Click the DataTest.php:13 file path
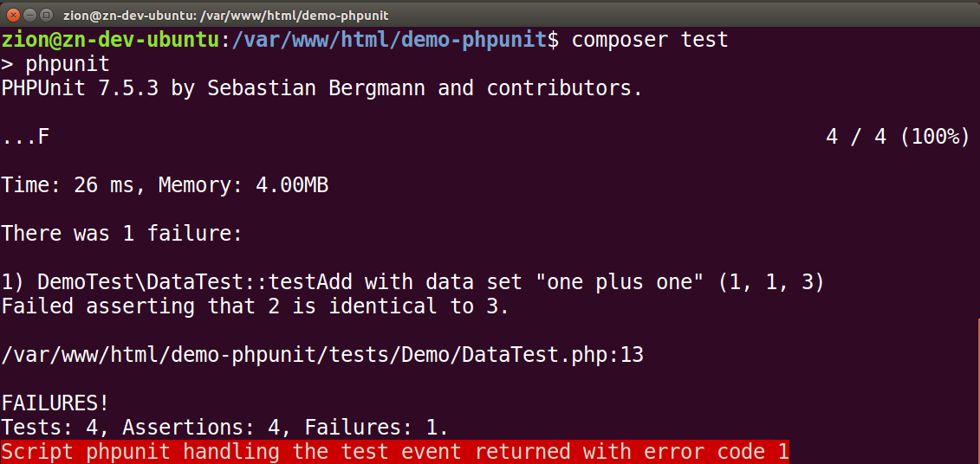This screenshot has width=980, height=464. [322, 354]
